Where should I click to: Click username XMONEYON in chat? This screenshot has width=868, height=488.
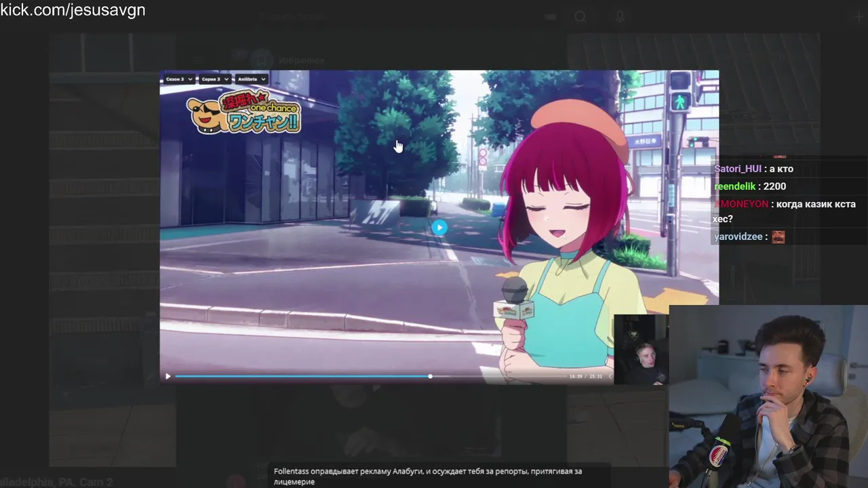point(741,204)
